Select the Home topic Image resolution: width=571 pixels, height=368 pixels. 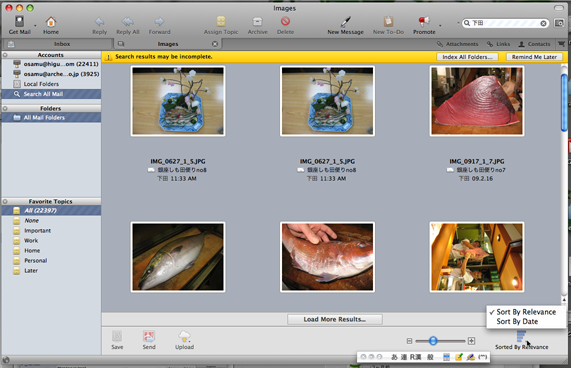pos(51,251)
